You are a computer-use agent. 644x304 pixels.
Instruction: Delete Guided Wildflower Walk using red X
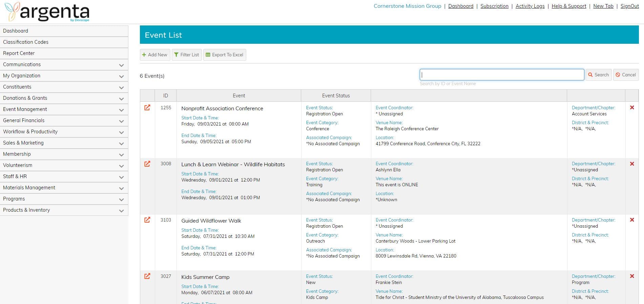tap(632, 220)
